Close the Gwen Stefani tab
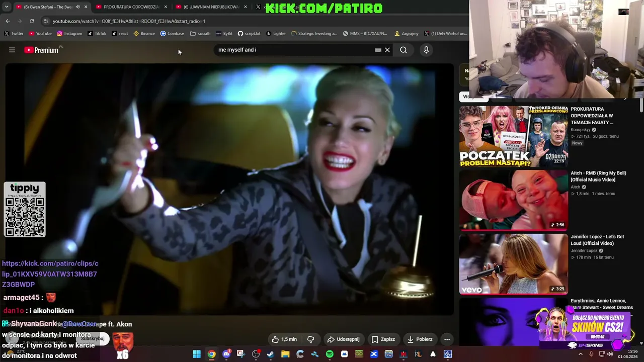Viewport: 644px width, 362px height. tap(86, 7)
